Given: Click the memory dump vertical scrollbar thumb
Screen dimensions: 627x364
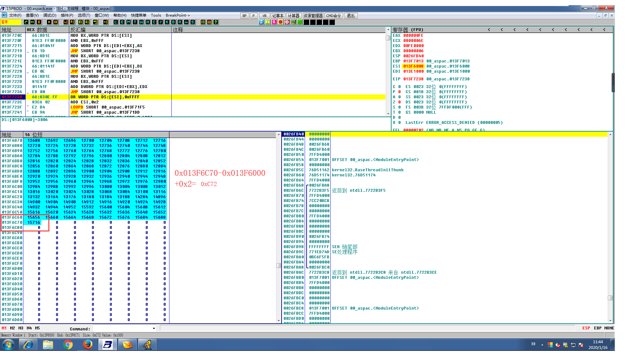Looking at the screenshot, I should [278, 265].
